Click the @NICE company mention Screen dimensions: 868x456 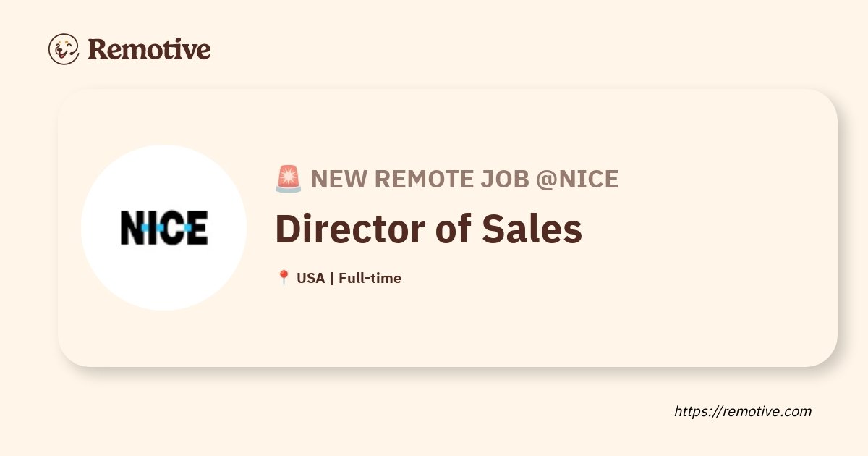click(x=577, y=179)
